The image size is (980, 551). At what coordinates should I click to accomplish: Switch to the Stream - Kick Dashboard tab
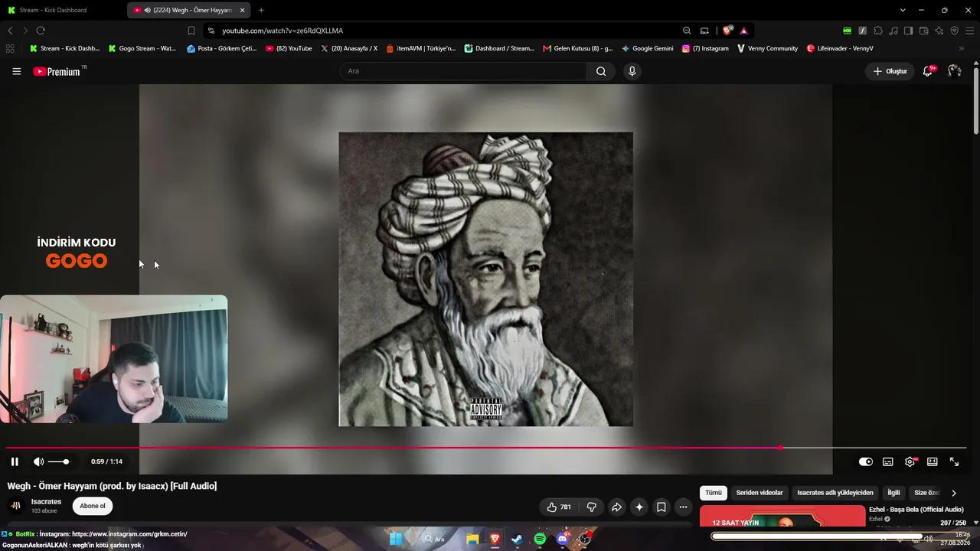[x=63, y=10]
